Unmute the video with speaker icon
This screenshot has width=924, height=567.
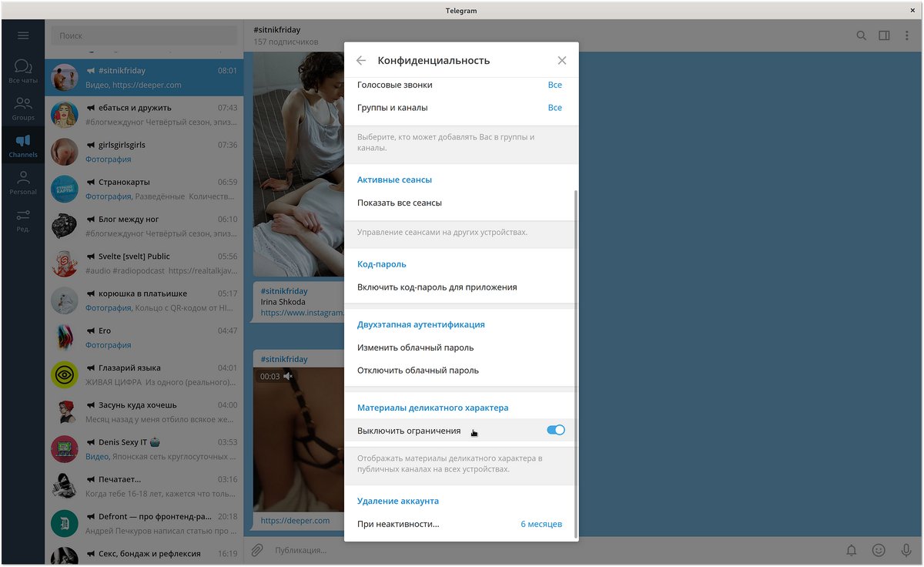tap(288, 376)
